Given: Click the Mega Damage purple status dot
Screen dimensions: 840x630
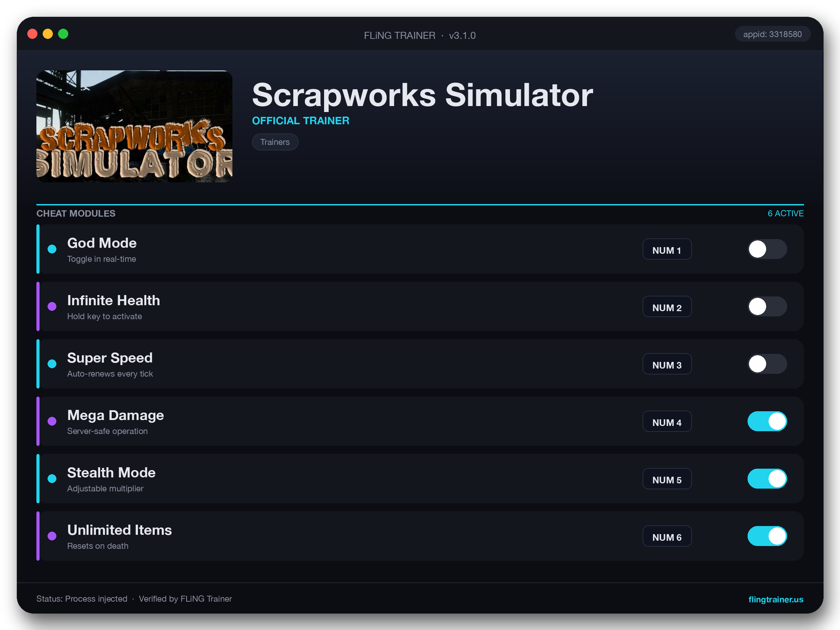Looking at the screenshot, I should click(x=52, y=421).
